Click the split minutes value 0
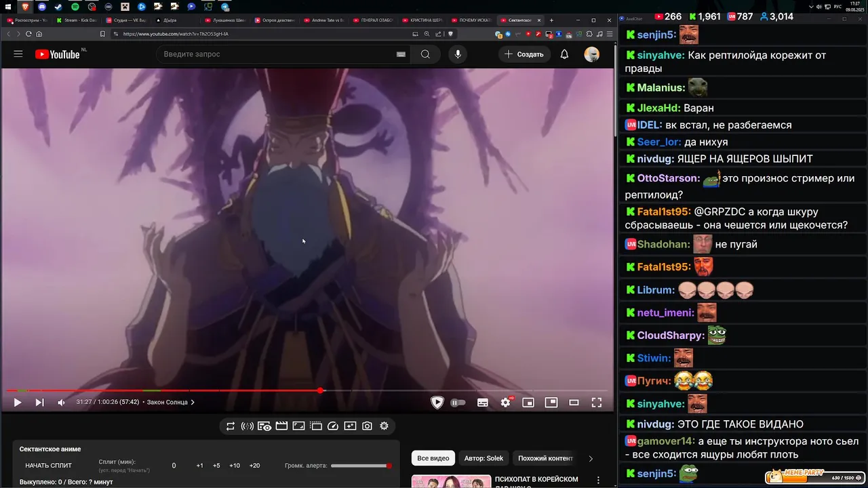Image resolution: width=868 pixels, height=488 pixels. pyautogui.click(x=174, y=466)
